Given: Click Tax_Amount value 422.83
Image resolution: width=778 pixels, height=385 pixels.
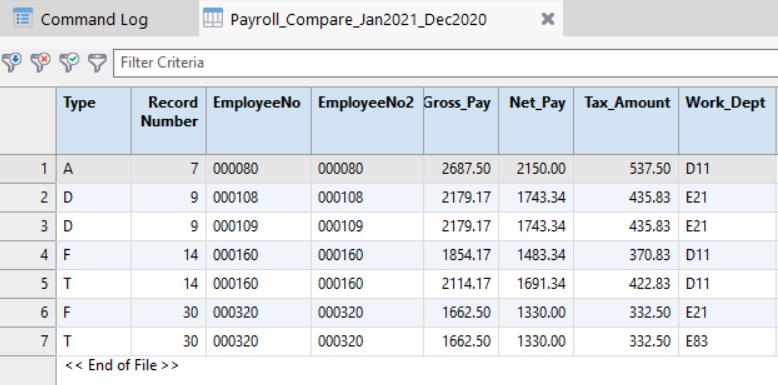Looking at the screenshot, I should (x=626, y=284).
